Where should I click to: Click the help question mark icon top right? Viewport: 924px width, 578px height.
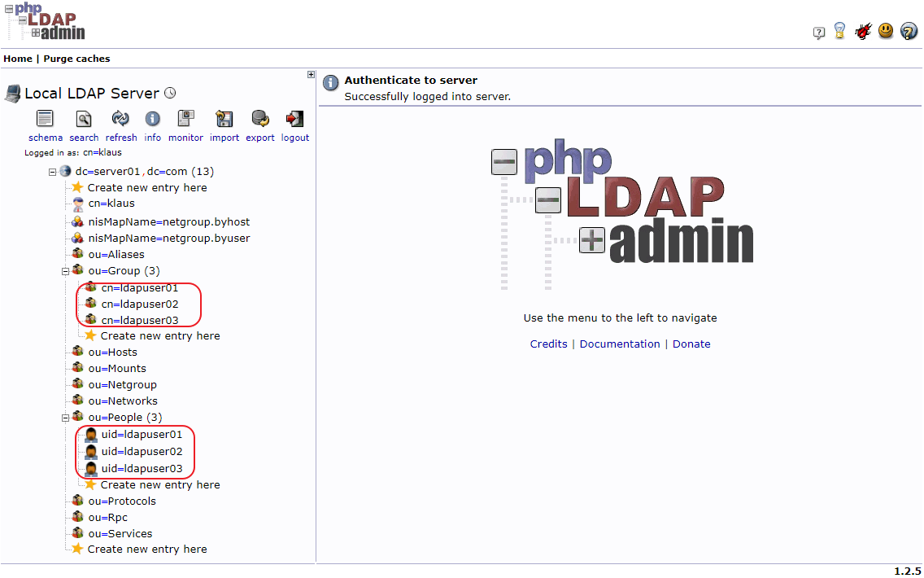click(x=909, y=31)
